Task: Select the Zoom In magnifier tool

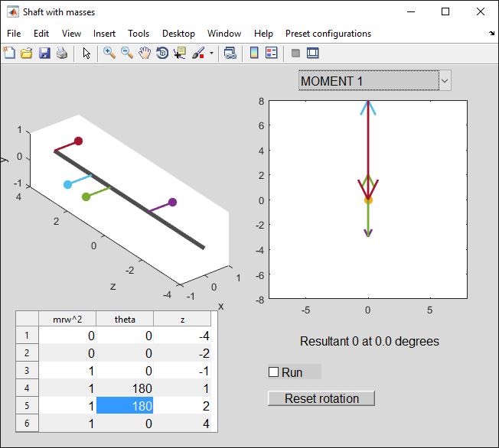Action: pyautogui.click(x=109, y=54)
